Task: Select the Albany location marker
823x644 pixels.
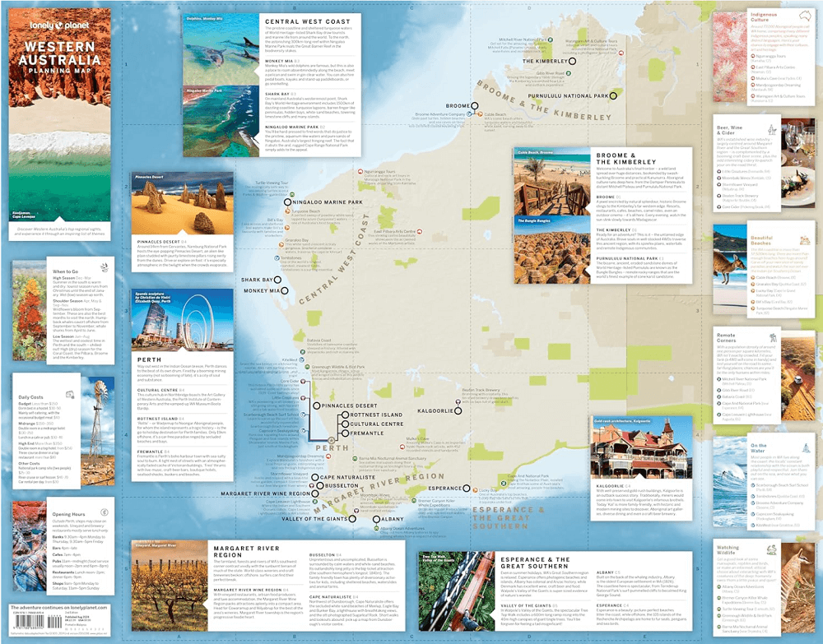Action: 376,519
